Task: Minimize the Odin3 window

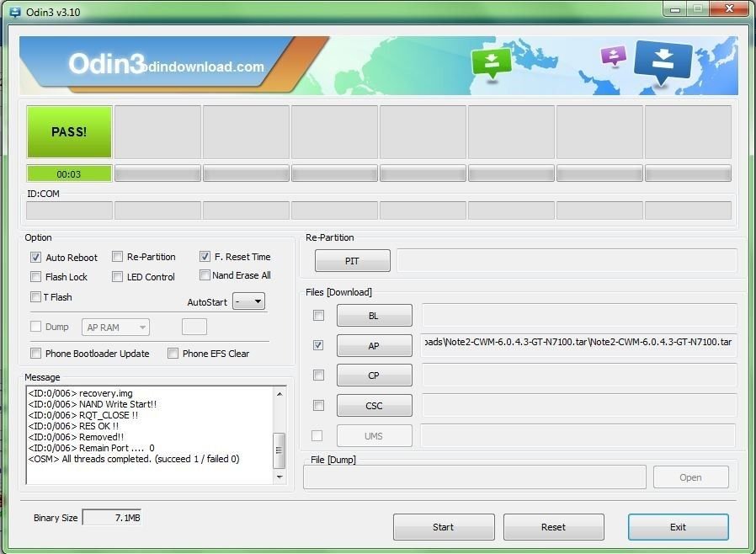Action: 675,9
